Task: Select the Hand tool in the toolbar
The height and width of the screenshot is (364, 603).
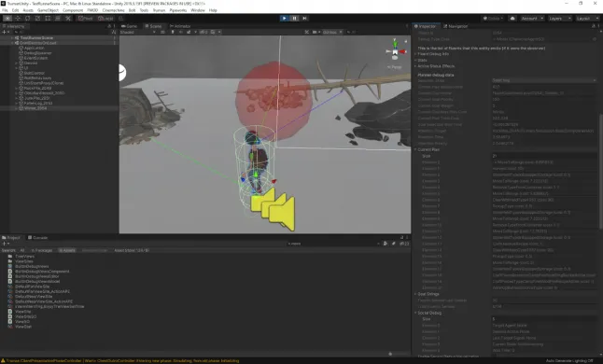Action: tap(7, 18)
